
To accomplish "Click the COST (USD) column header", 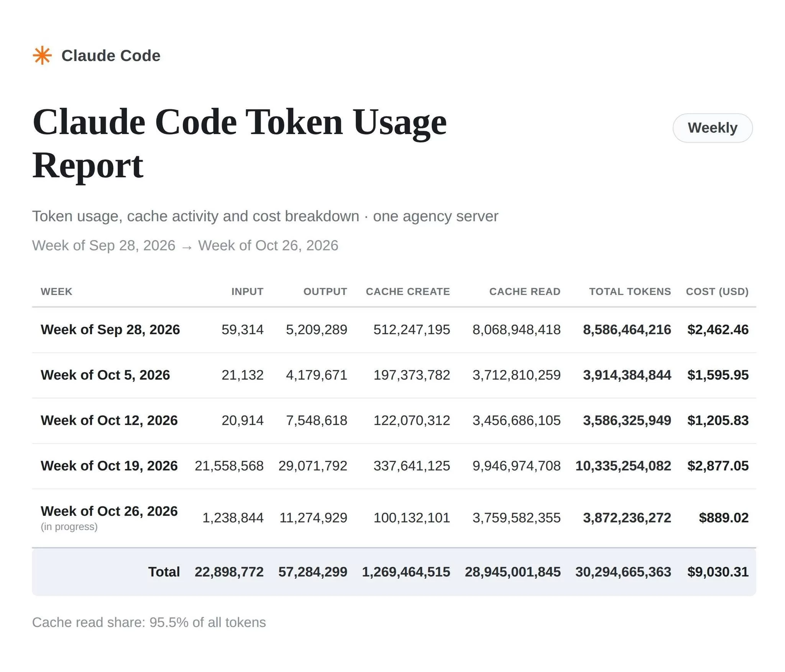I will pyautogui.click(x=717, y=292).
